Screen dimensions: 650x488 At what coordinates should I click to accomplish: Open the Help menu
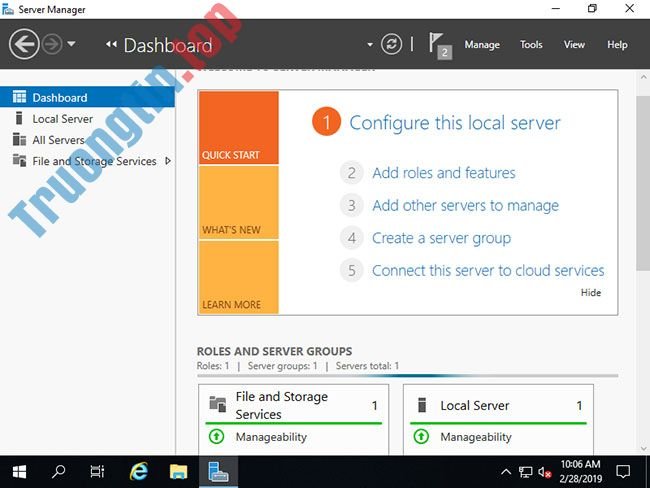click(617, 45)
